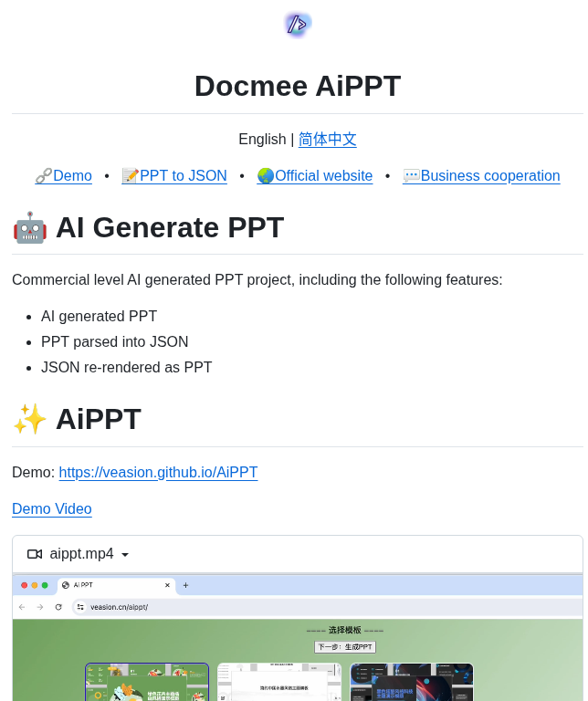This screenshot has height=701, width=588.
Task: Open the PPT to JSON link
Action: pyautogui.click(x=174, y=175)
